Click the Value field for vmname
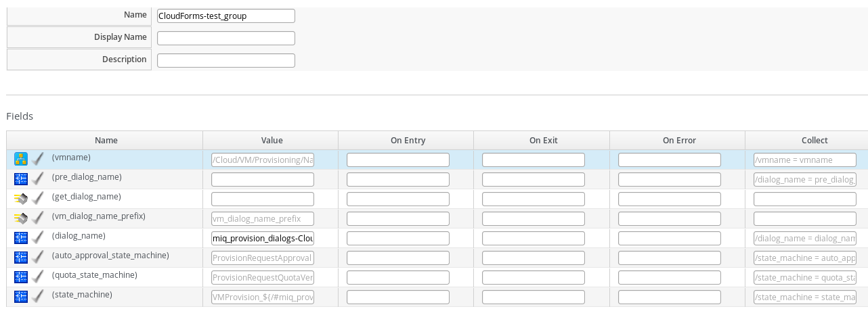 pyautogui.click(x=263, y=160)
